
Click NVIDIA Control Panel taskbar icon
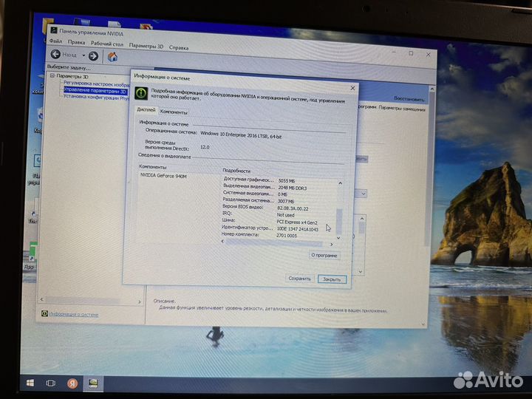click(93, 383)
